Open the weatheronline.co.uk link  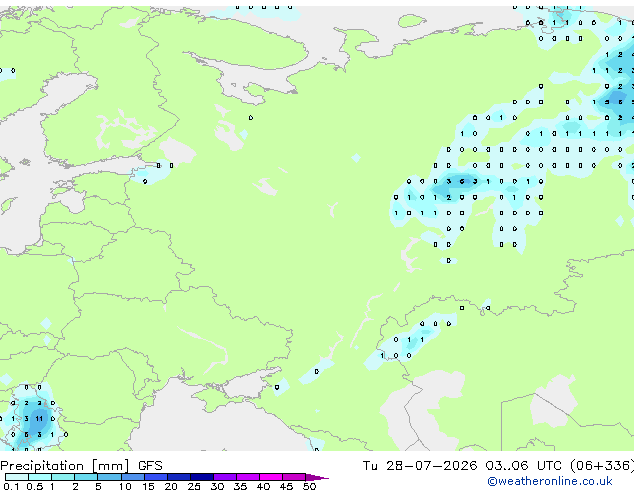[x=550, y=481]
